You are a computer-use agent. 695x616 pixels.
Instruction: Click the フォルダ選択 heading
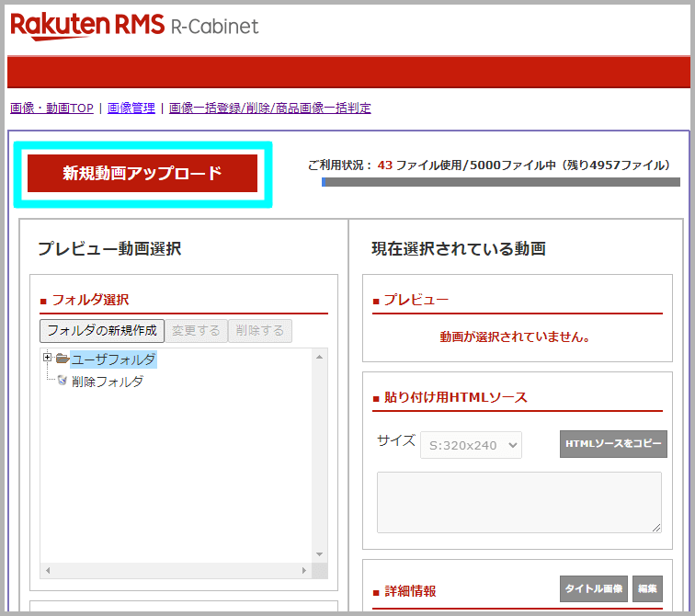(x=90, y=300)
